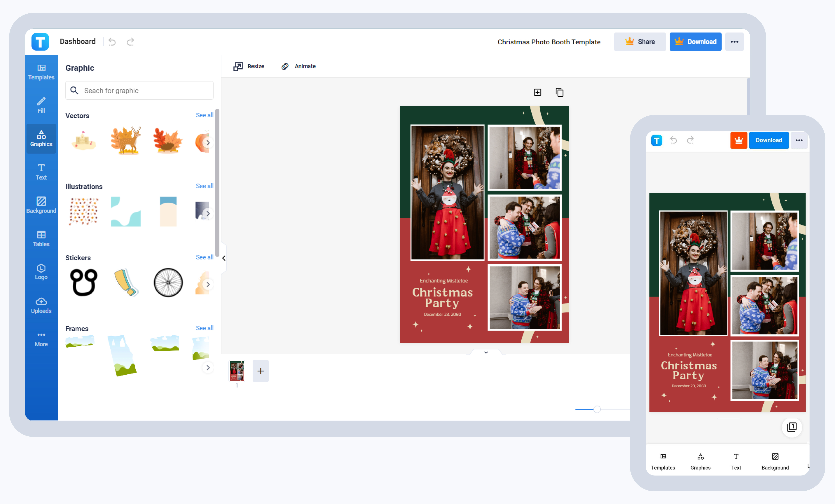Screen dimensions: 835x504
Task: Click the Resize tool above the canvas
Action: tap(248, 66)
